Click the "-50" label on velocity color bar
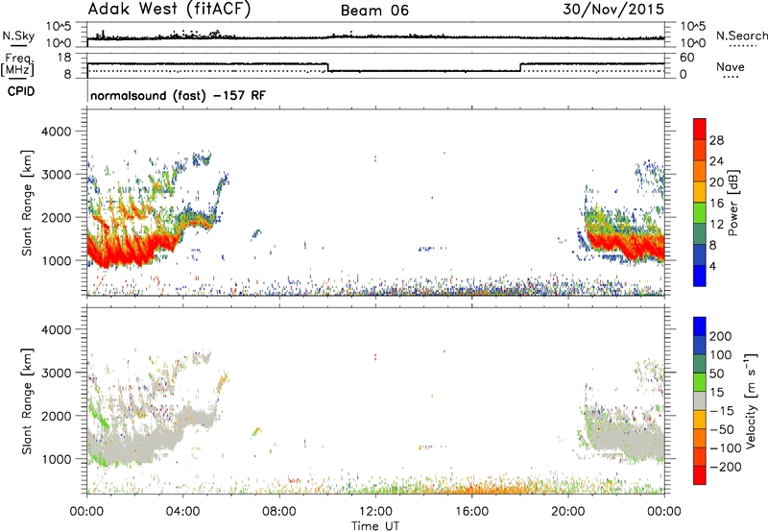Viewport: 768px width, 532px height. pos(721,429)
